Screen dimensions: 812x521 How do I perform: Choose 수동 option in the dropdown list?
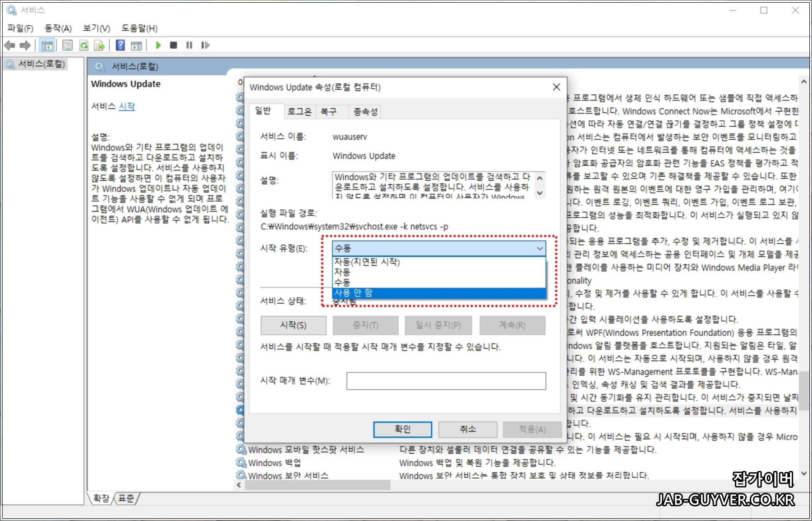pyautogui.click(x=439, y=283)
